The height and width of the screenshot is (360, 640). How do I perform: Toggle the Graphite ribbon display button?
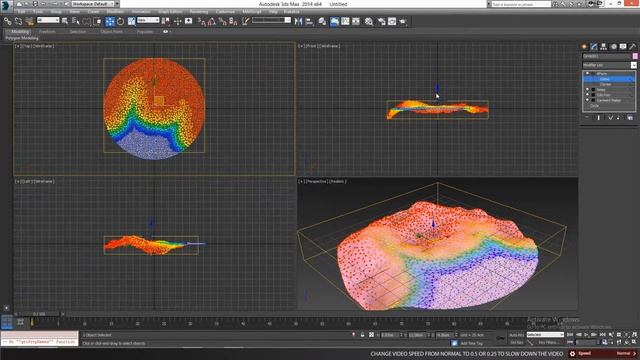tap(334, 21)
